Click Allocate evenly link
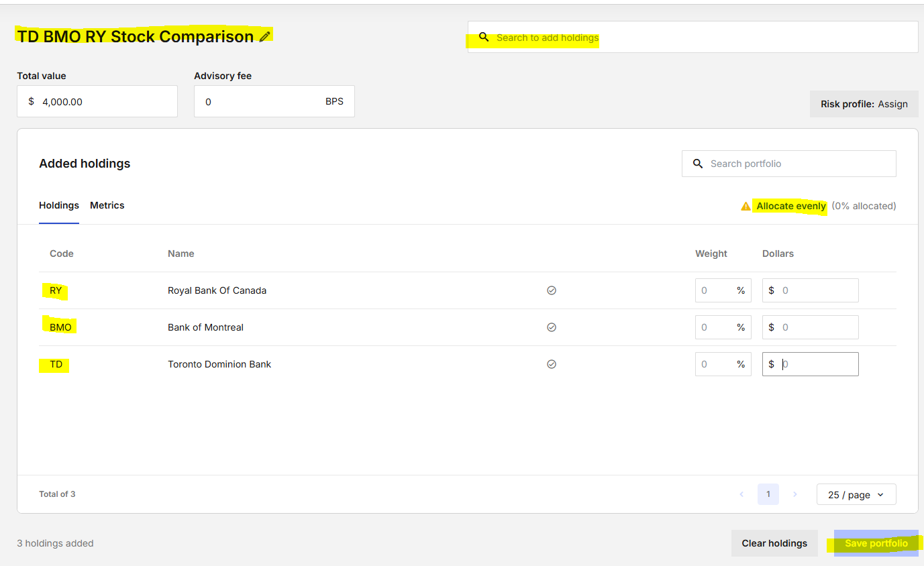Image resolution: width=924 pixels, height=566 pixels. click(791, 206)
